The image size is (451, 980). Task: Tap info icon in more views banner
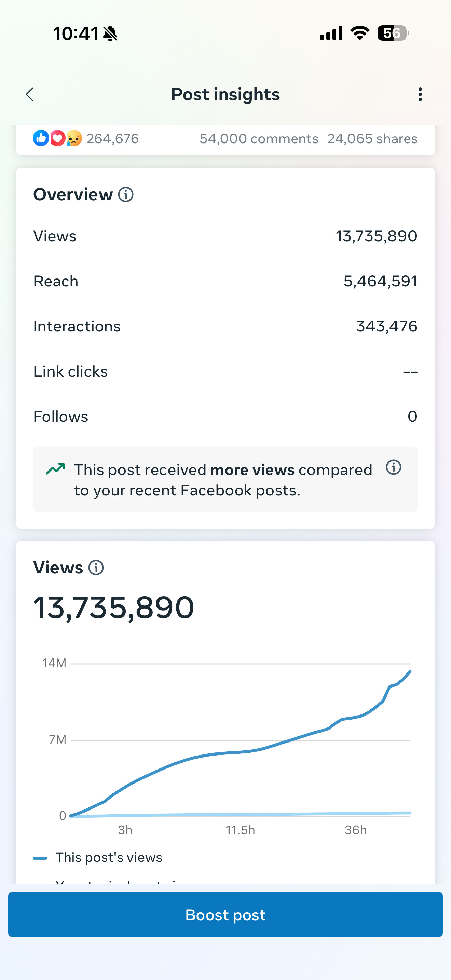click(393, 467)
